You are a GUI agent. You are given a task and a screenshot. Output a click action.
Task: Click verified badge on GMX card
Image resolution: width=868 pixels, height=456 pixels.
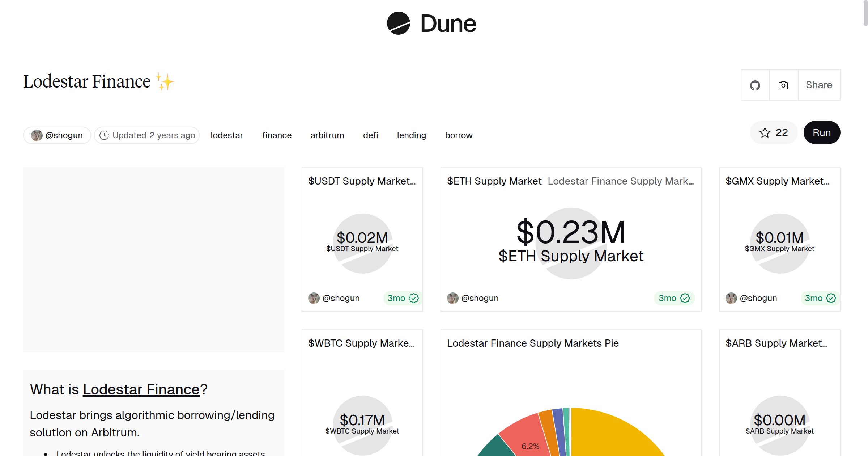831,298
